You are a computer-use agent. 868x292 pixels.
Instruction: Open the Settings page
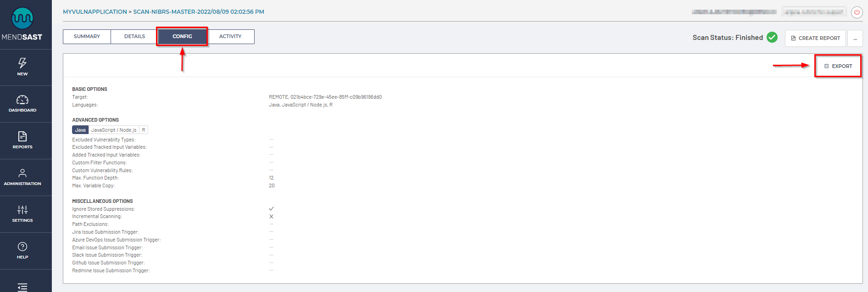click(x=22, y=213)
